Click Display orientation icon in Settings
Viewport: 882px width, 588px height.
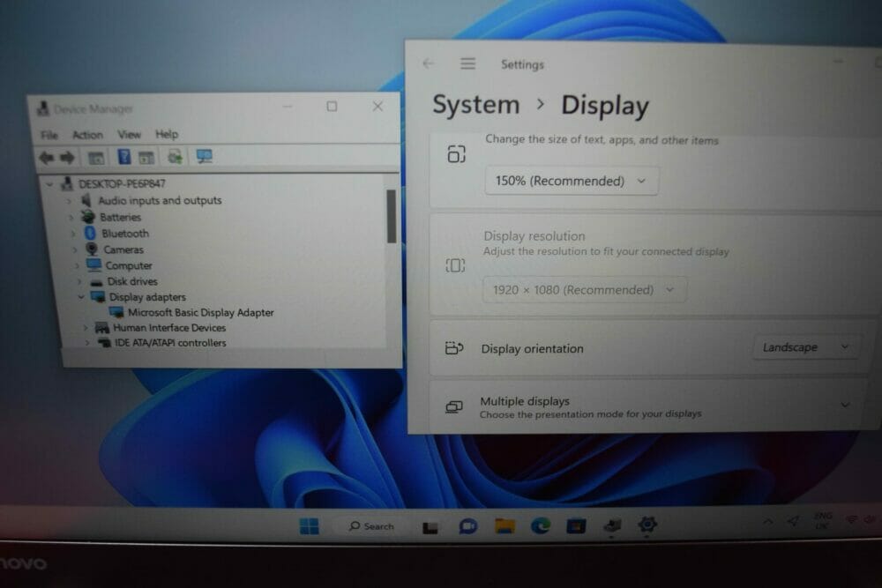click(x=454, y=348)
